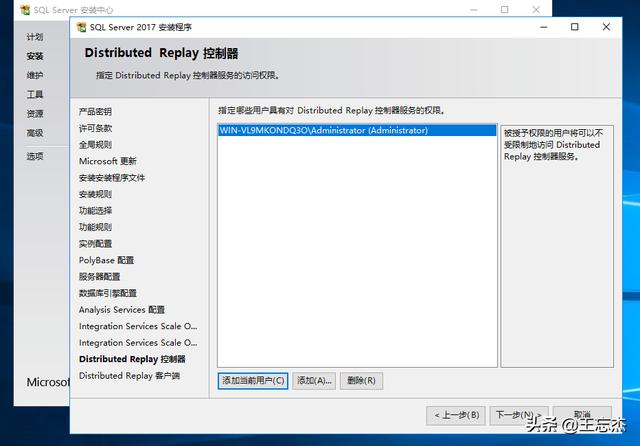Open 选项 in the 安装中心 window
640x446 pixels.
coord(35,156)
